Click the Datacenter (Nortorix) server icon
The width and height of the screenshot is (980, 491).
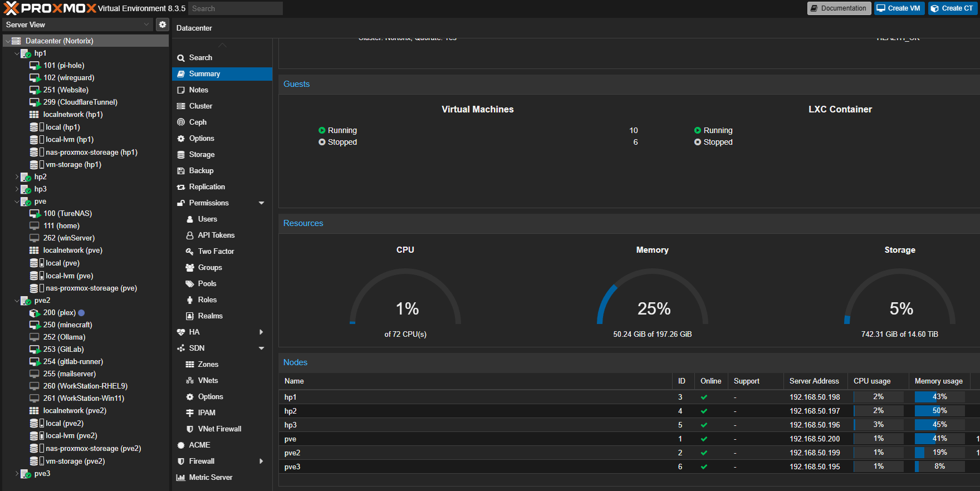click(17, 41)
